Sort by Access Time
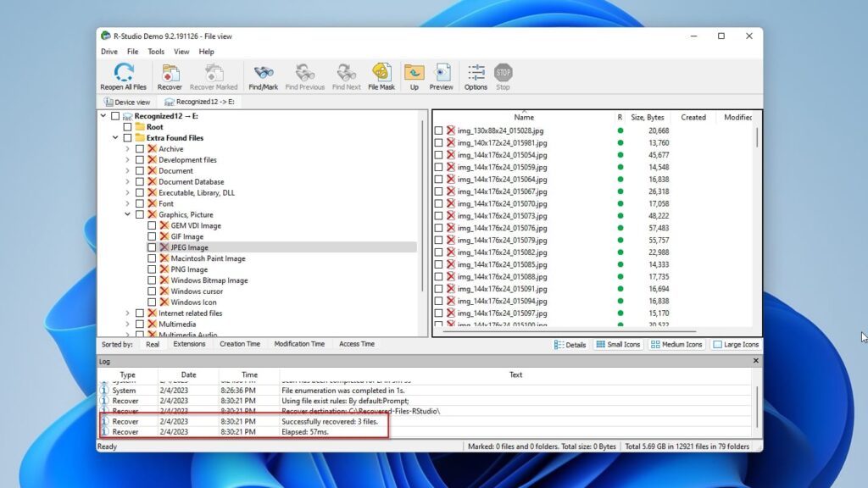This screenshot has height=488, width=868. tap(357, 344)
